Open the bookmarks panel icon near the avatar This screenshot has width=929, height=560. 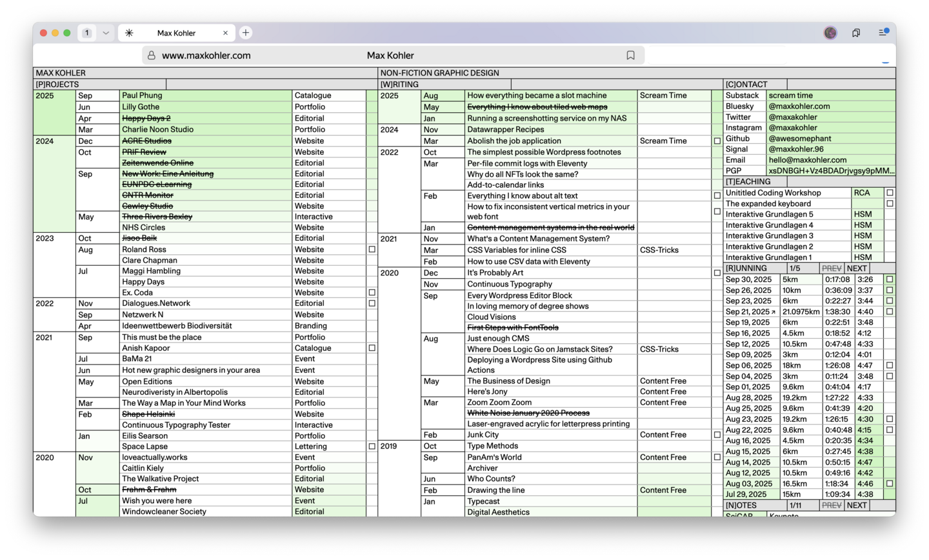(x=856, y=33)
